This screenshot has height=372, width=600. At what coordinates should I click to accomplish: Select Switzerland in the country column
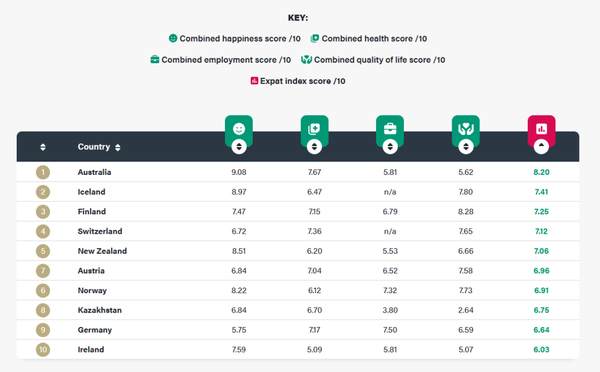click(x=100, y=231)
